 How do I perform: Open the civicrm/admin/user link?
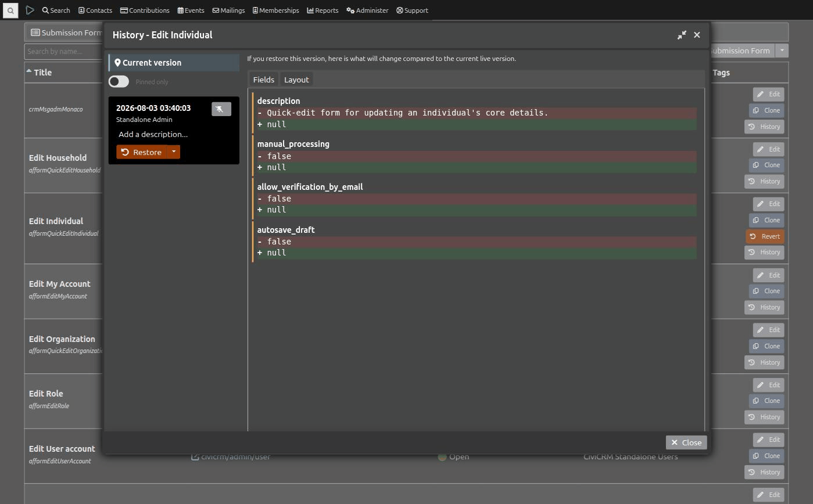pyautogui.click(x=231, y=457)
